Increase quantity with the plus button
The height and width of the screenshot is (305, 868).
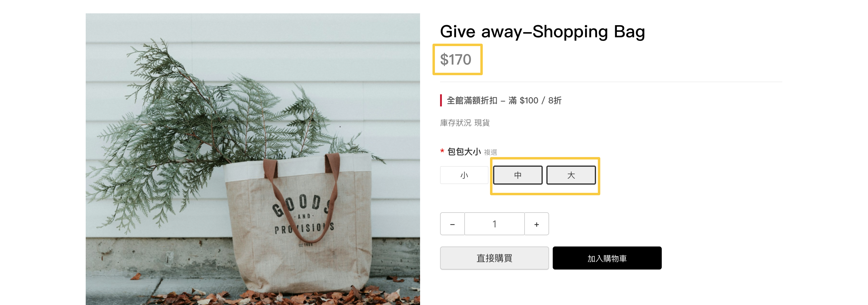tap(536, 224)
